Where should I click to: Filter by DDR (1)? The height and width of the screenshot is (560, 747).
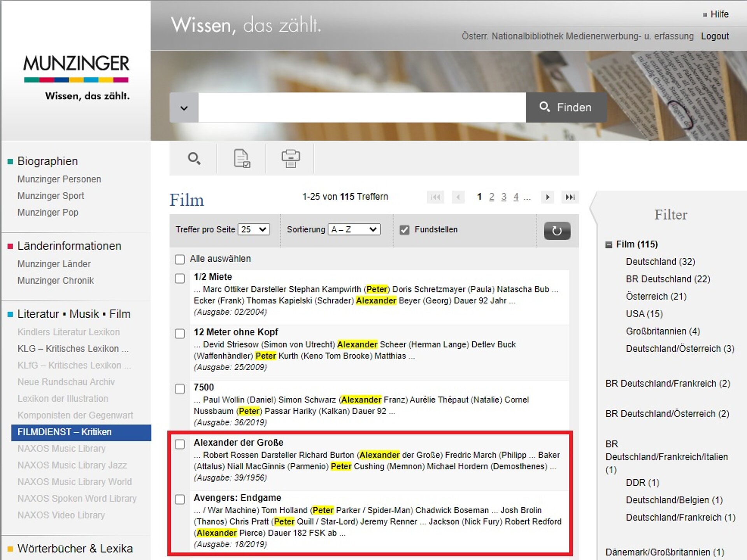[642, 483]
